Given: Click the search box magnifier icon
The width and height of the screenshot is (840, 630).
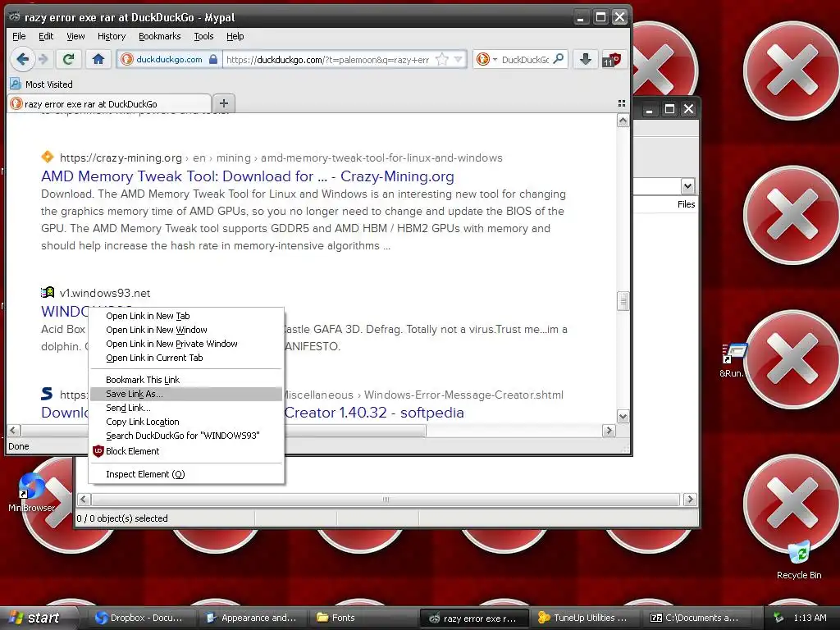Looking at the screenshot, I should coord(558,59).
